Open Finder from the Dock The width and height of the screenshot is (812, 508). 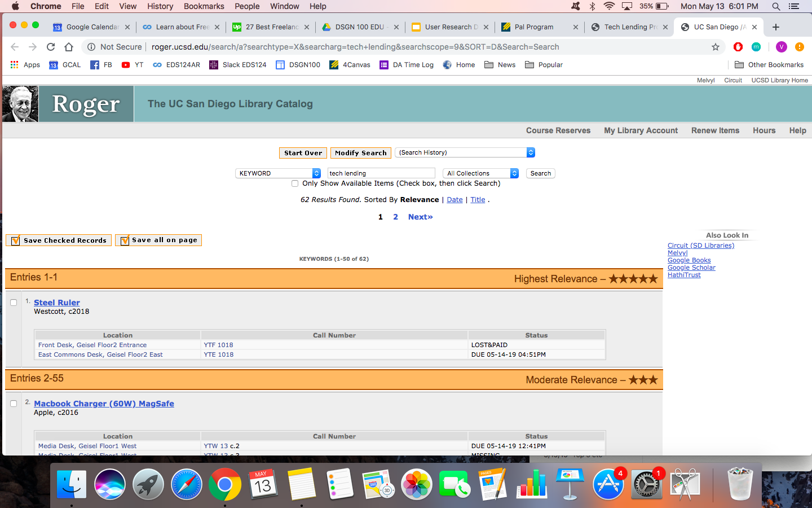point(72,484)
